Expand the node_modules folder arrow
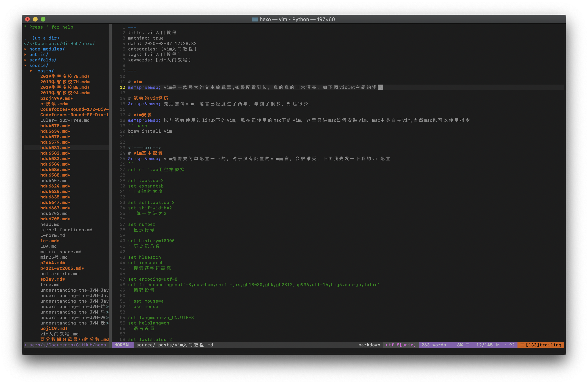 (25, 49)
